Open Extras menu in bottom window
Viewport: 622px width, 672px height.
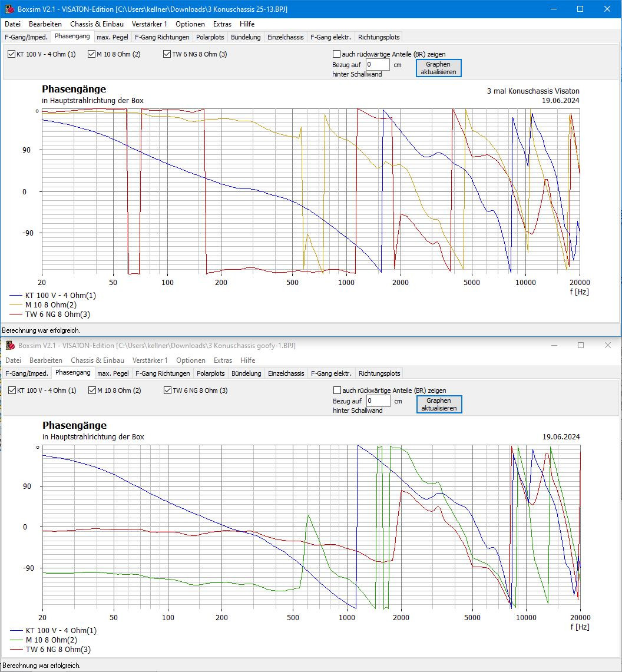(x=223, y=360)
